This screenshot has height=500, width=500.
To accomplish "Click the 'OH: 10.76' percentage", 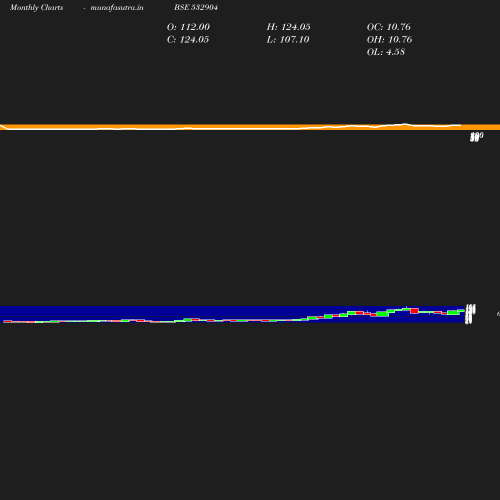I will pos(389,40).
